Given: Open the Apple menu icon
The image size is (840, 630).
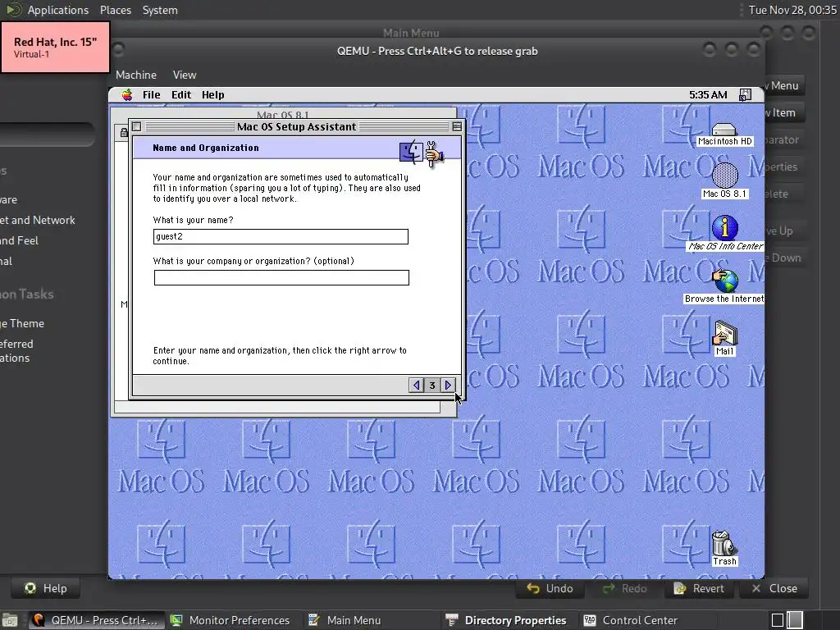Looking at the screenshot, I should (x=127, y=95).
